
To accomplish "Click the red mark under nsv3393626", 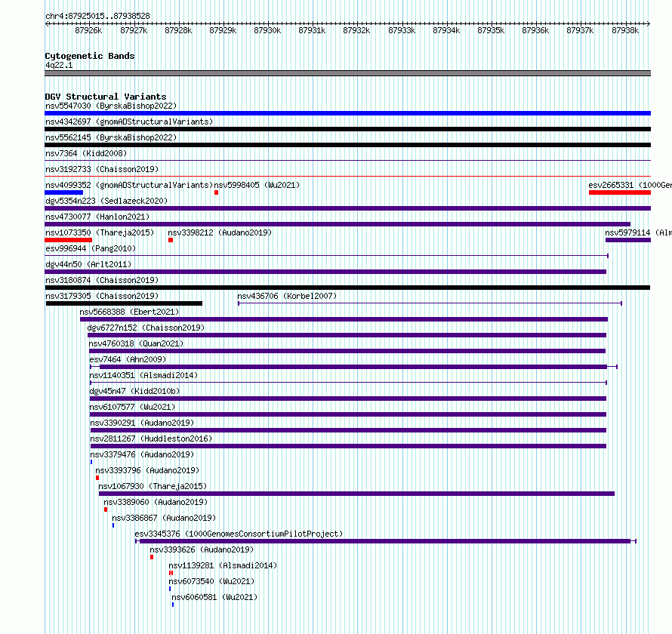I will point(152,557).
